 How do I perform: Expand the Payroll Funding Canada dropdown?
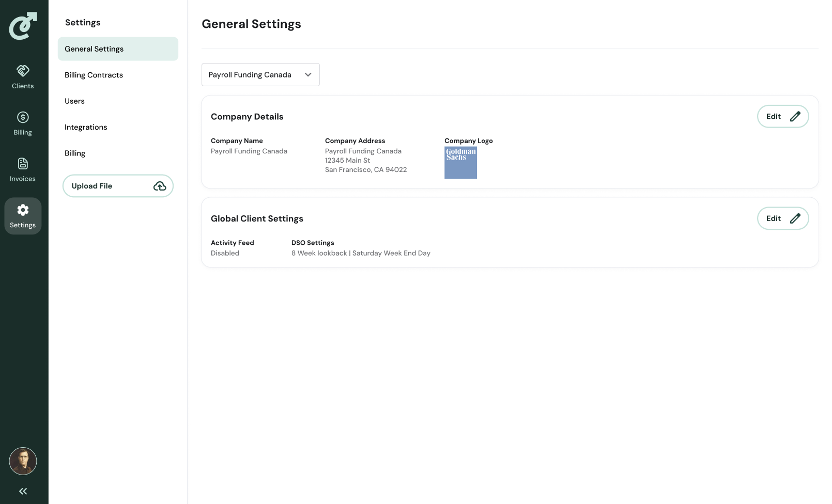pos(260,75)
